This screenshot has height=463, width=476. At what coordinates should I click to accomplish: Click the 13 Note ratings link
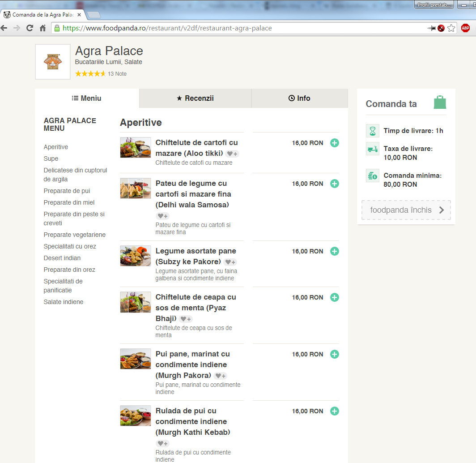coord(117,74)
